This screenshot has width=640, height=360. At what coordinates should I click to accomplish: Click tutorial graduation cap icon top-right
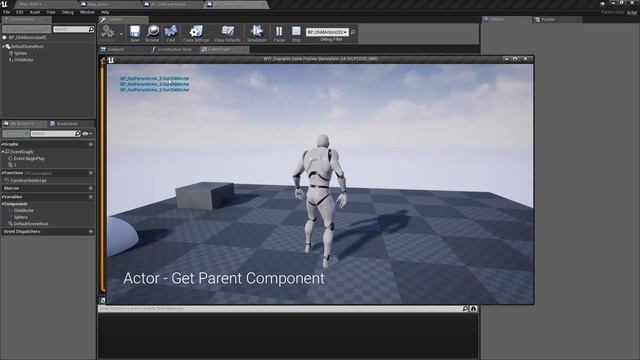tap(603, 4)
